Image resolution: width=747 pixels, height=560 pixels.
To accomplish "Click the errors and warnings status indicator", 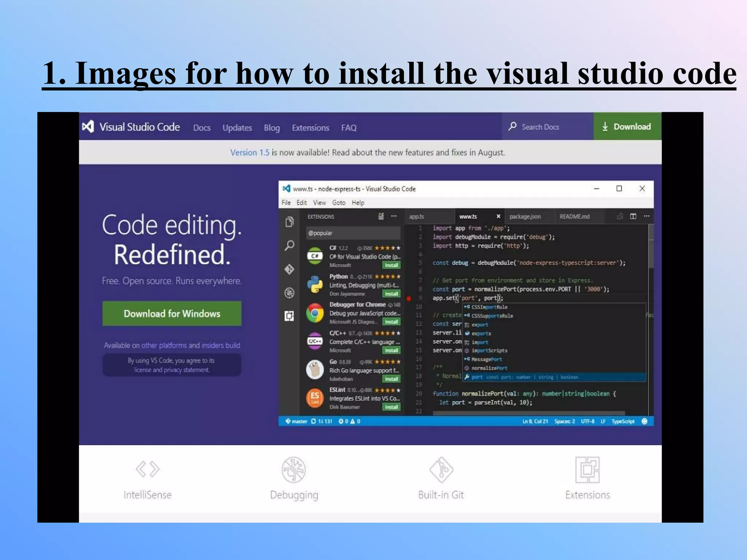I will (349, 421).
